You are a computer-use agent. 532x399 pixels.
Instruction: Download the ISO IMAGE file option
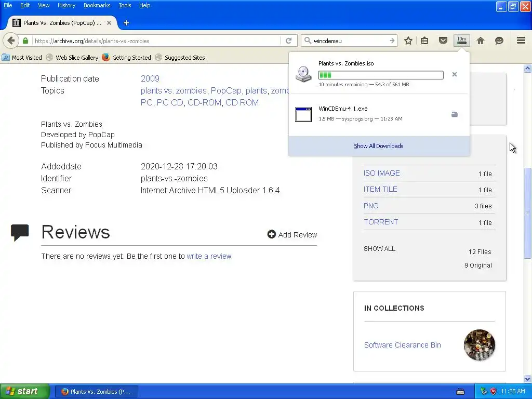coord(382,173)
